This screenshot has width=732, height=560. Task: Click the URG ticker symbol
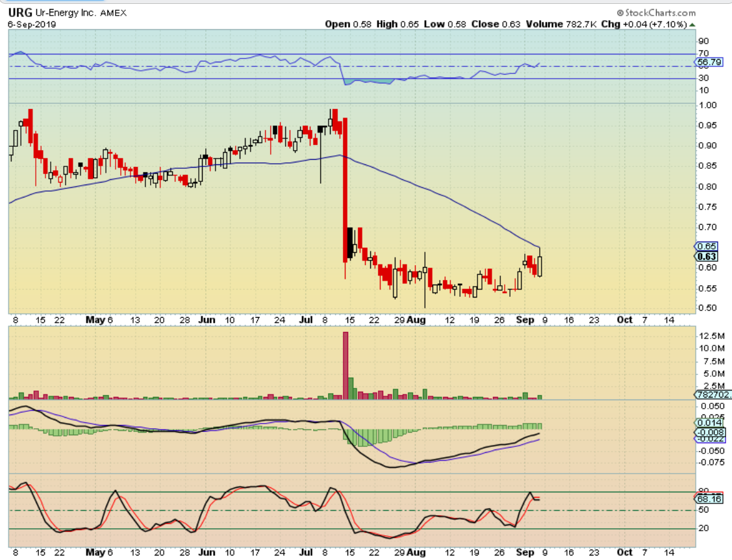pyautogui.click(x=20, y=12)
